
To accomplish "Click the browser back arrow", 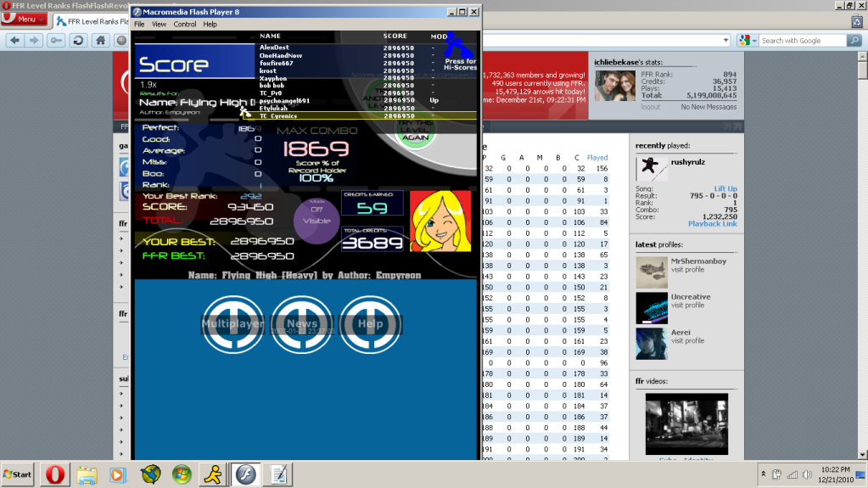I will point(14,41).
